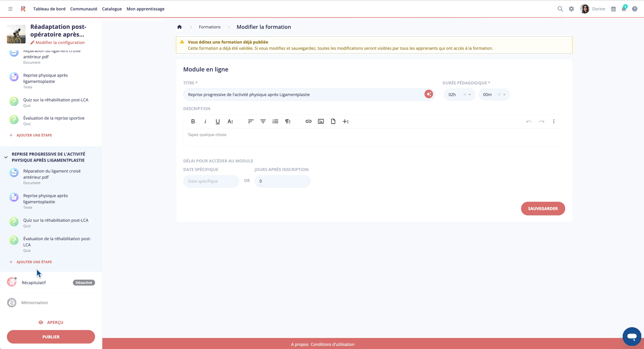The image size is (644, 349).
Task: Apply underline formatting in the description editor
Action: [218, 121]
